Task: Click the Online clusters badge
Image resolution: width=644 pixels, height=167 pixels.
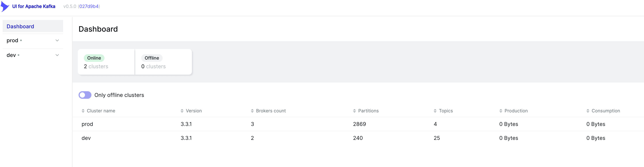Action: 94,58
